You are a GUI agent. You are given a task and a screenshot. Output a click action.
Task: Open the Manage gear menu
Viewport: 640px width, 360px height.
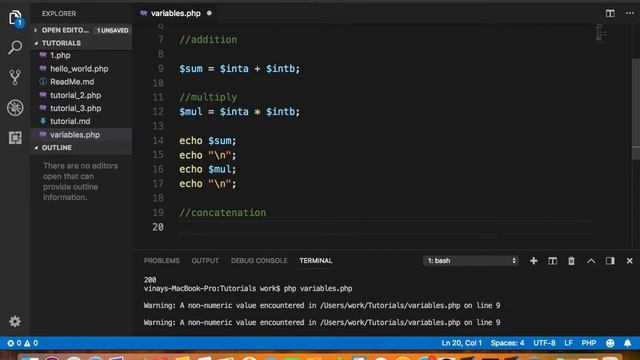tap(15, 321)
